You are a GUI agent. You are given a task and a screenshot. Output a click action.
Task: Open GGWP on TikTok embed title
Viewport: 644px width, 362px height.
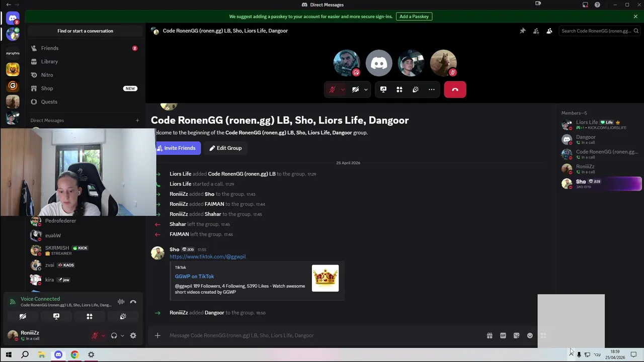point(194,276)
